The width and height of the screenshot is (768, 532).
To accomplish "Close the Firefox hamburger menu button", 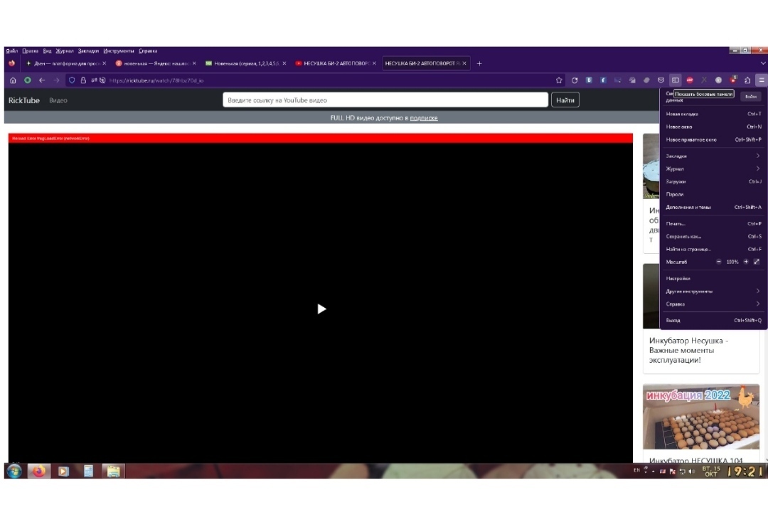I will (762, 80).
